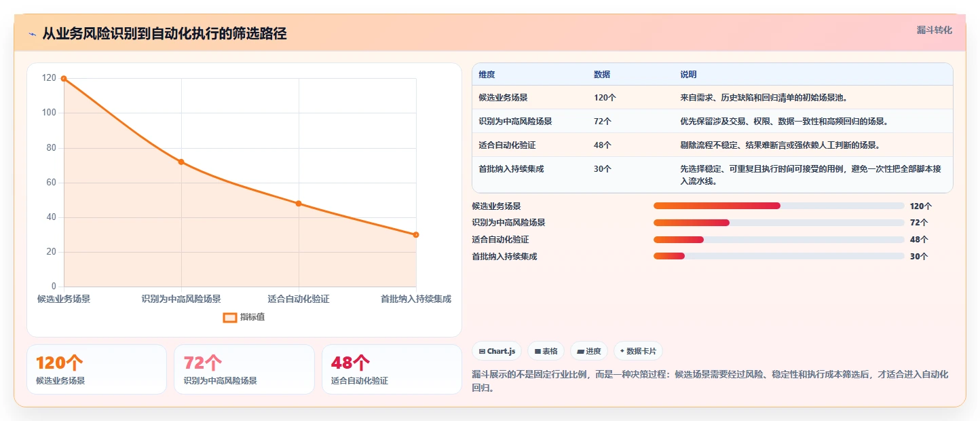
Task: Click the page title 从业务风险识别到自动化执行的筛选路径
Action: (x=164, y=34)
